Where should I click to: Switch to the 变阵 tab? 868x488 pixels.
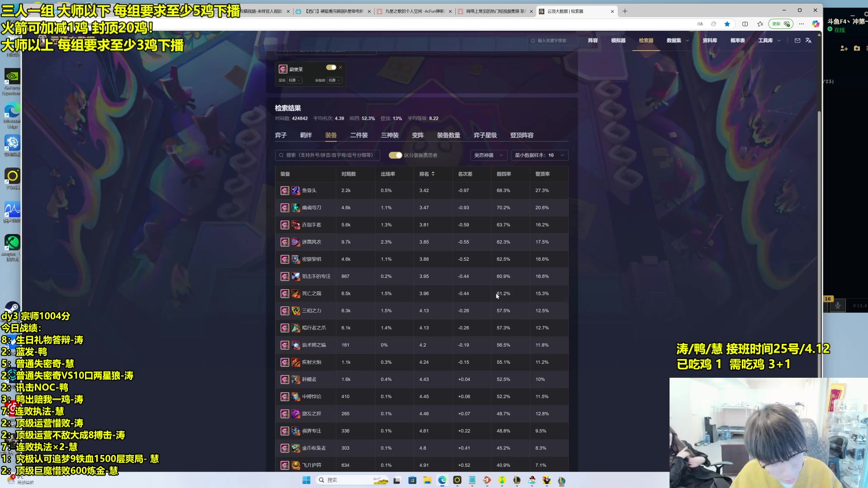[x=418, y=136]
